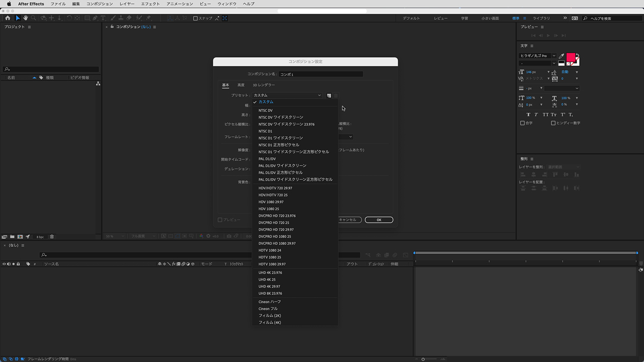This screenshot has height=362, width=644.
Task: Switch to the 高度 tab
Action: (x=241, y=85)
